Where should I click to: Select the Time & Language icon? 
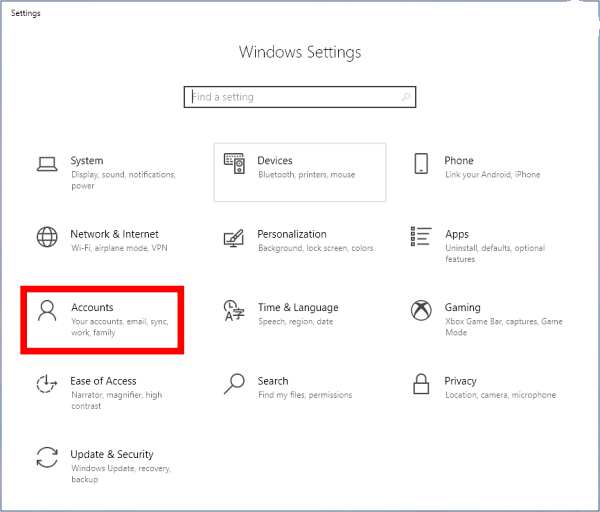(234, 310)
